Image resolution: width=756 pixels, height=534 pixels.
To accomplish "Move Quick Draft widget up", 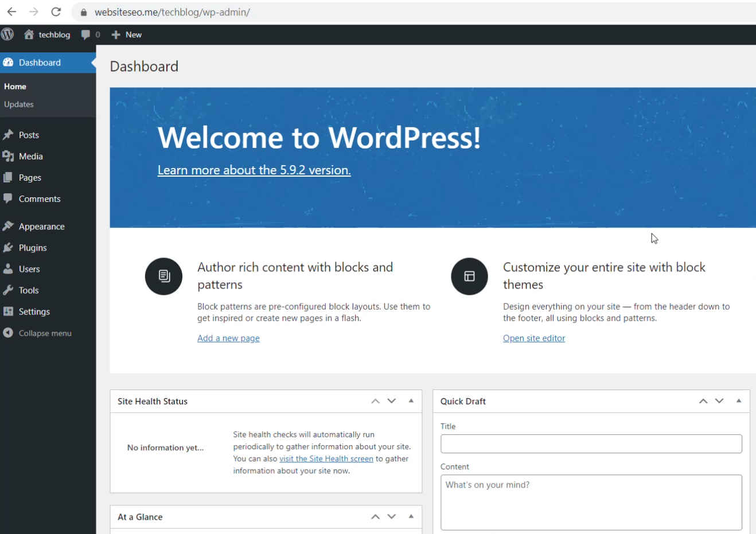I will 703,401.
